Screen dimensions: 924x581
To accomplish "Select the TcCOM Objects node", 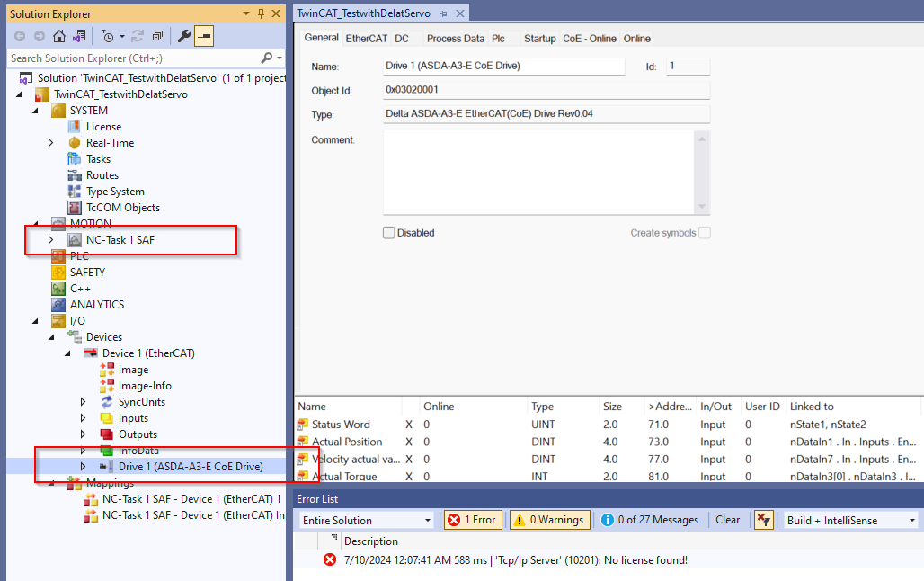I will 123,208.
